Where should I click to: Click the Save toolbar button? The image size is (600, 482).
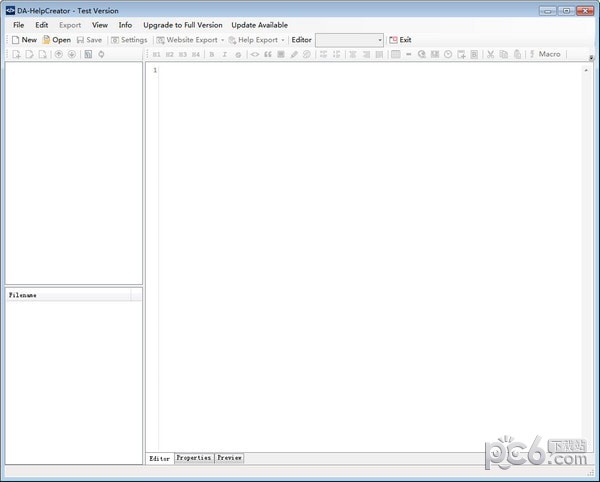click(89, 40)
